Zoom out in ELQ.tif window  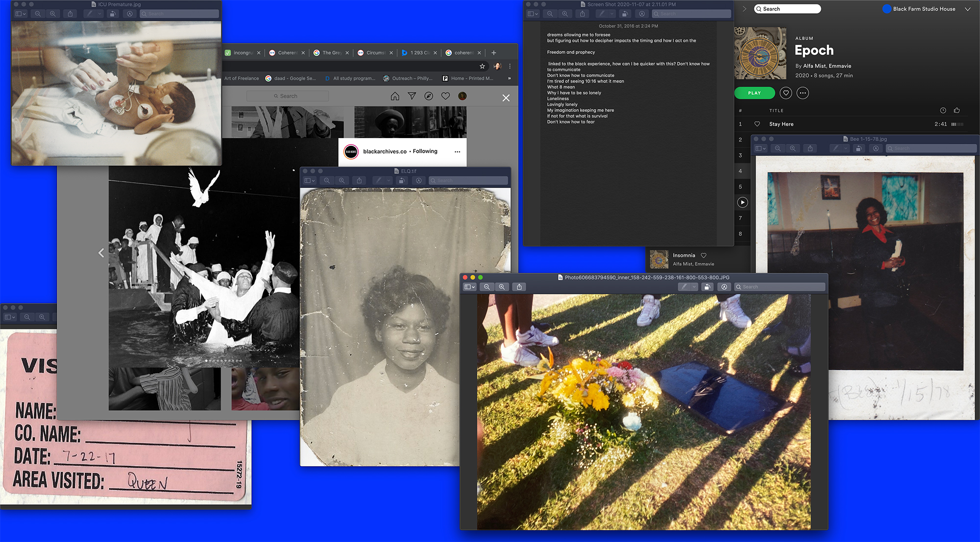[x=327, y=181]
